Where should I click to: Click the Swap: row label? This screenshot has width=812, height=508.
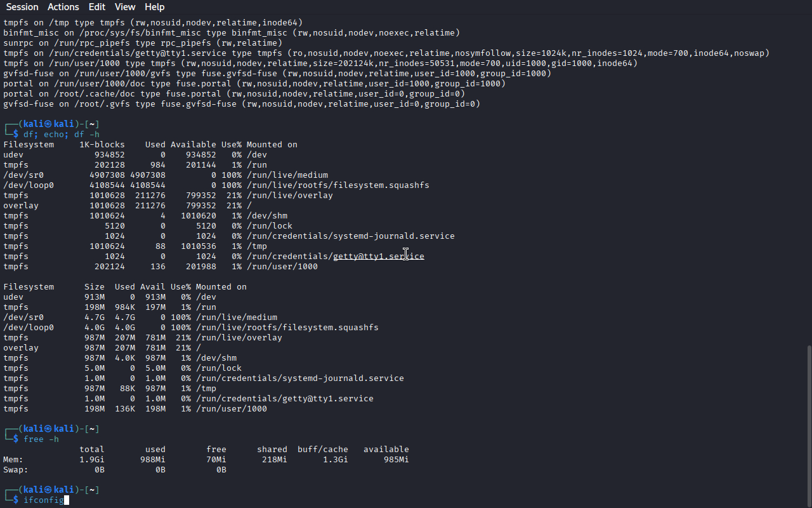coord(15,470)
